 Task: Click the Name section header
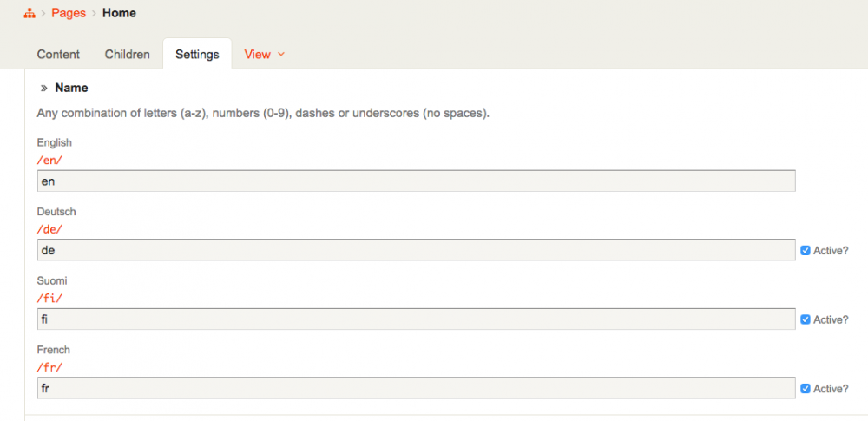click(71, 88)
